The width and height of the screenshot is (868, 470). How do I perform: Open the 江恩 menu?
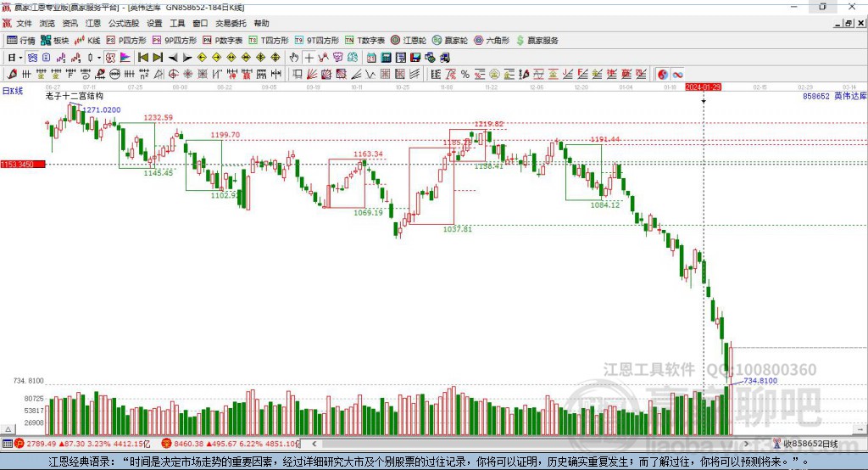coord(93,23)
